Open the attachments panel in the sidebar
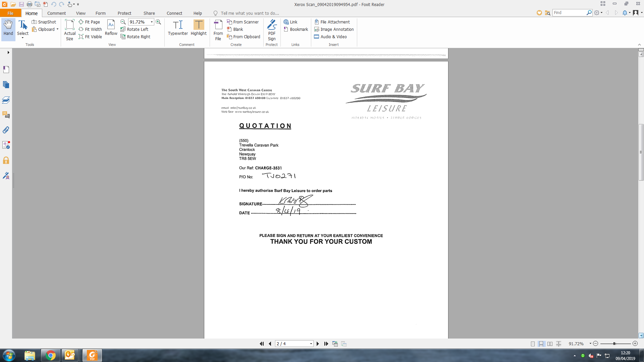644x362 pixels. pyautogui.click(x=6, y=130)
